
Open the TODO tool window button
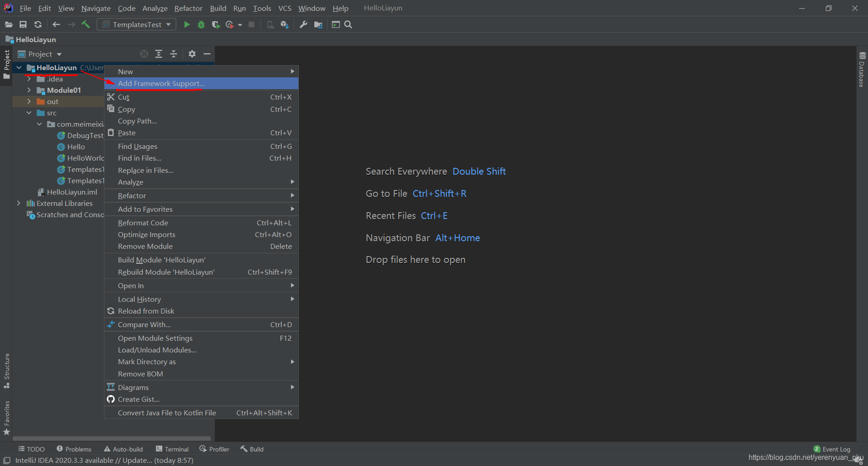click(x=31, y=449)
